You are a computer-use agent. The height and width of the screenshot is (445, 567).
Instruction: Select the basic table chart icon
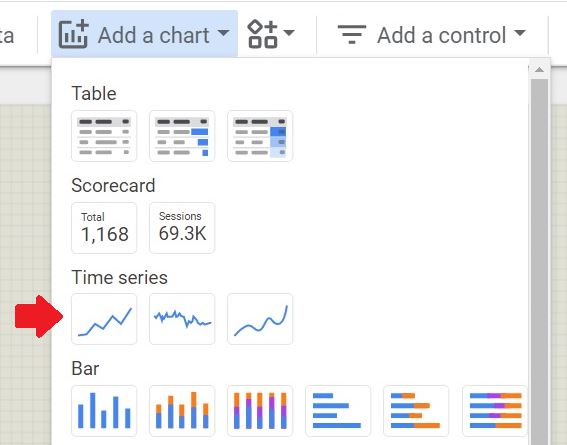[x=104, y=136]
